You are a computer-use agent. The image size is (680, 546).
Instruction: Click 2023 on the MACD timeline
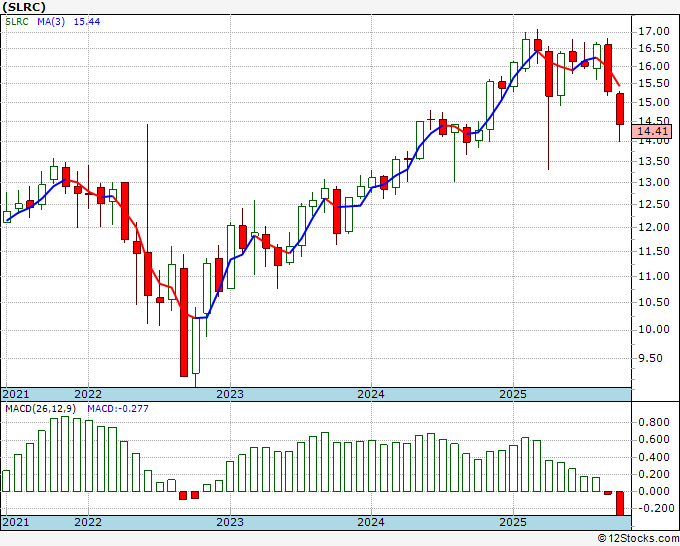pyautogui.click(x=230, y=522)
